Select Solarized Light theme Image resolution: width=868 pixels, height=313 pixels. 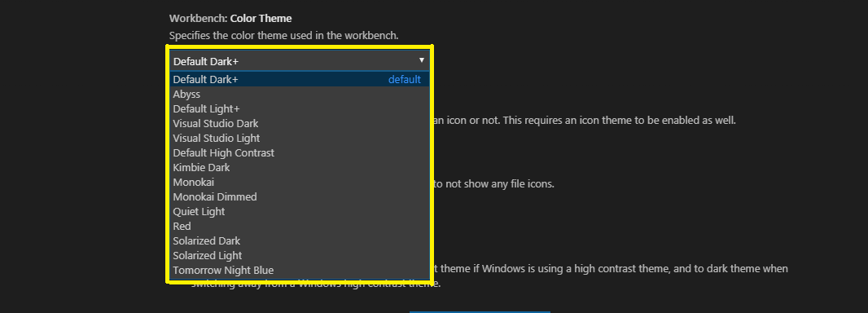click(x=299, y=255)
